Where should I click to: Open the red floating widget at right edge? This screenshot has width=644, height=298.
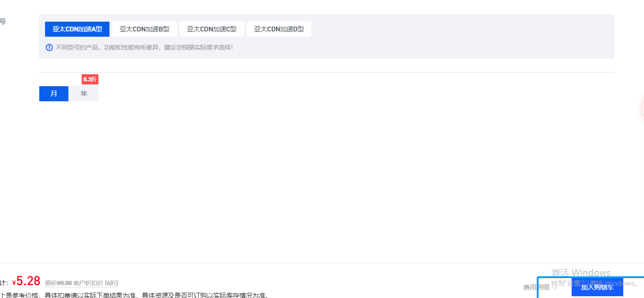pyautogui.click(x=641, y=108)
